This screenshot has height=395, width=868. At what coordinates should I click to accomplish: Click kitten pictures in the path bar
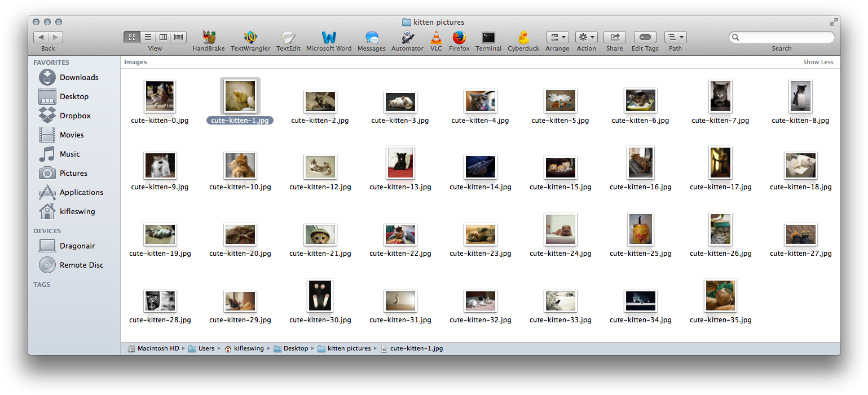[344, 348]
